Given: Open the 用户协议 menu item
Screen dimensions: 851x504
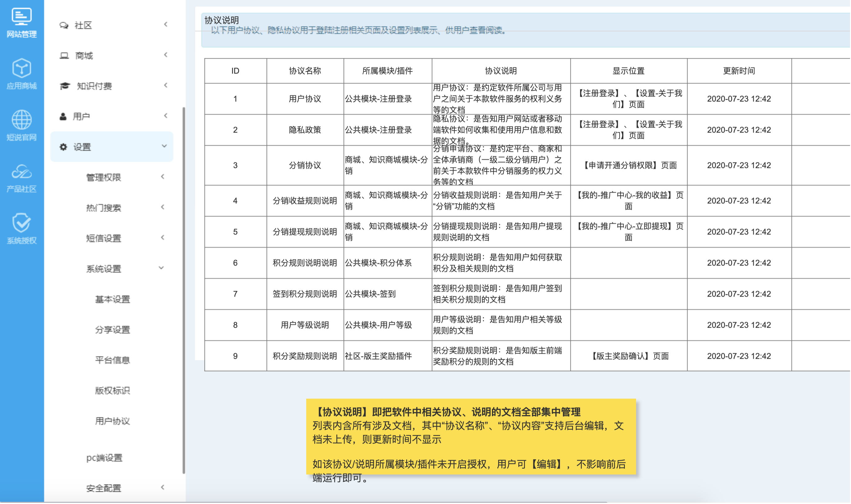Looking at the screenshot, I should click(x=113, y=421).
